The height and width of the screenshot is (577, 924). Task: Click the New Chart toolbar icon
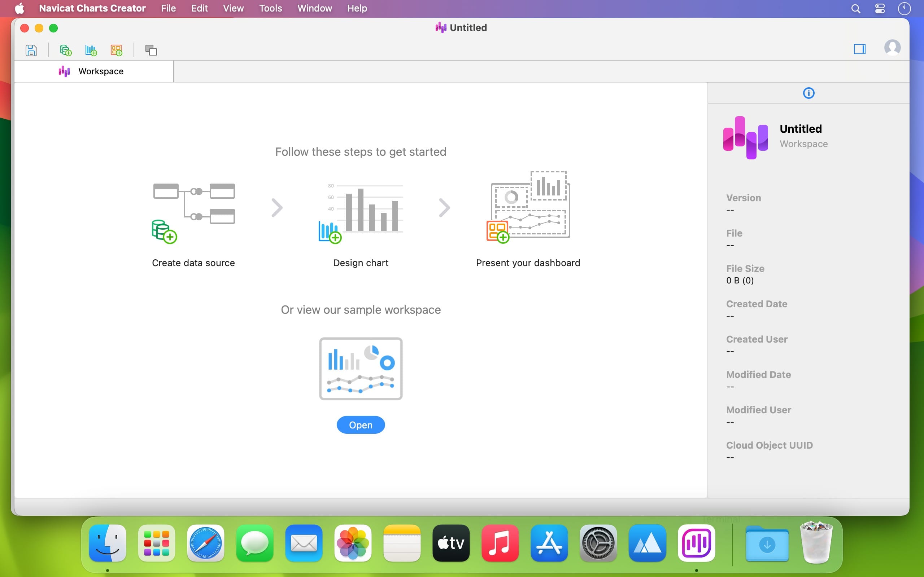pos(91,50)
